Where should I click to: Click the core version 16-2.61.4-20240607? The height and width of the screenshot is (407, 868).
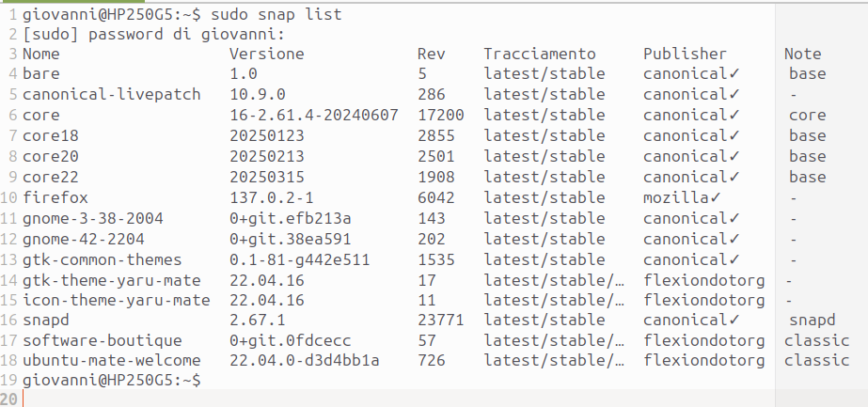314,115
